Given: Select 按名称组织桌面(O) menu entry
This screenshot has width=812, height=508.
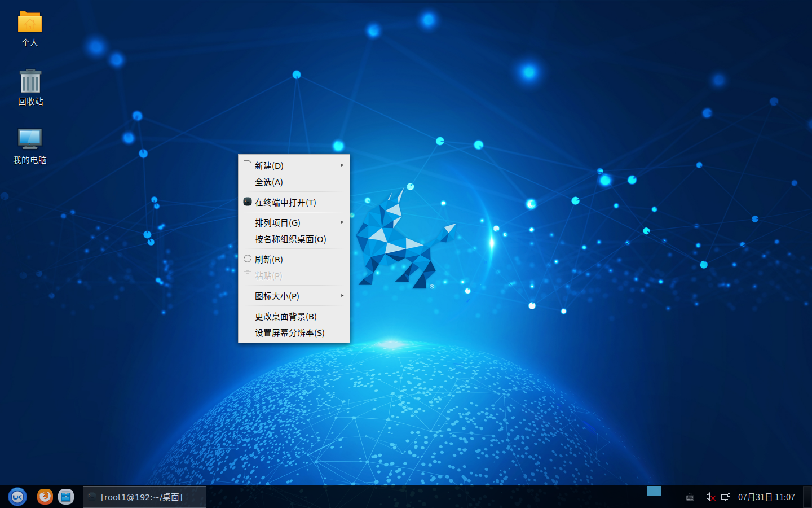Looking at the screenshot, I should 294,239.
